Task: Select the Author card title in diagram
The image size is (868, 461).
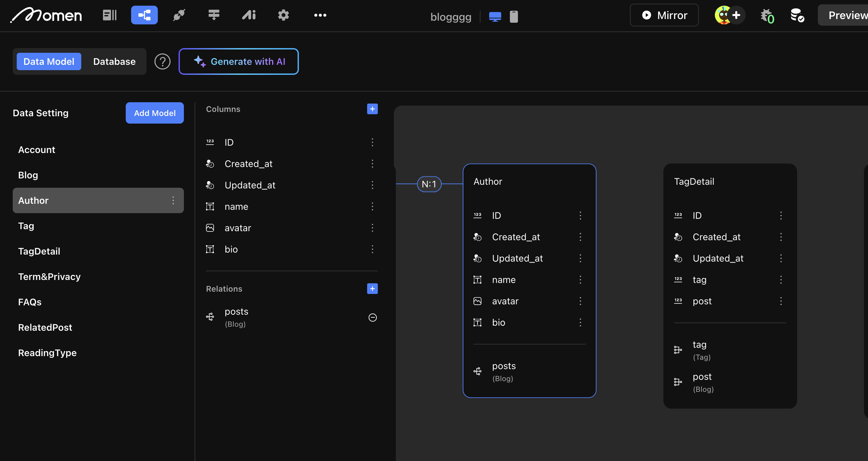Action: [487, 182]
